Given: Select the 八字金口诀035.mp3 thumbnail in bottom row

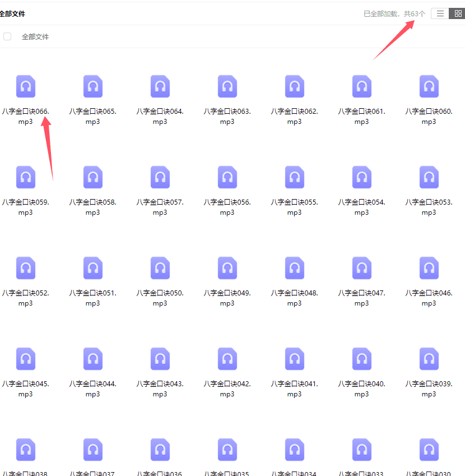Looking at the screenshot, I should point(227,450).
